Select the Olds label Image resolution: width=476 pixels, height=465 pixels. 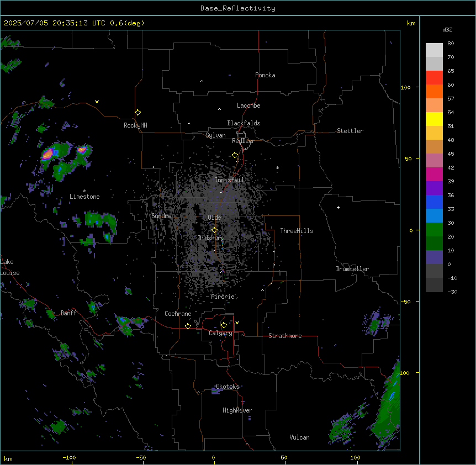click(214, 218)
